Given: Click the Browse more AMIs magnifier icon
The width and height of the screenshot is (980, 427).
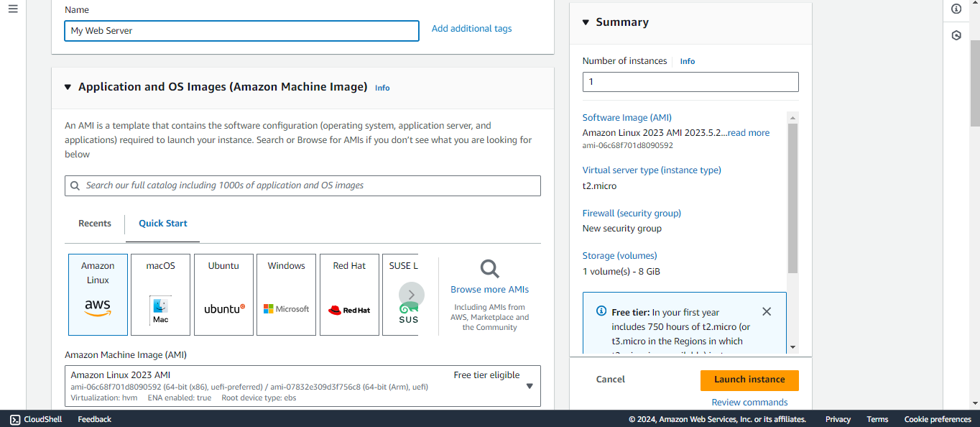Looking at the screenshot, I should click(x=489, y=268).
